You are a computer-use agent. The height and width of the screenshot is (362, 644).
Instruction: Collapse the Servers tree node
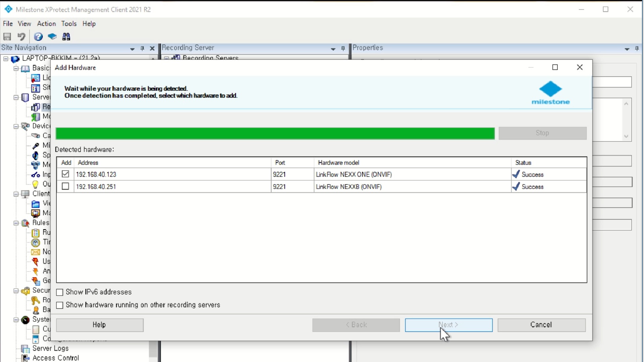click(x=16, y=98)
